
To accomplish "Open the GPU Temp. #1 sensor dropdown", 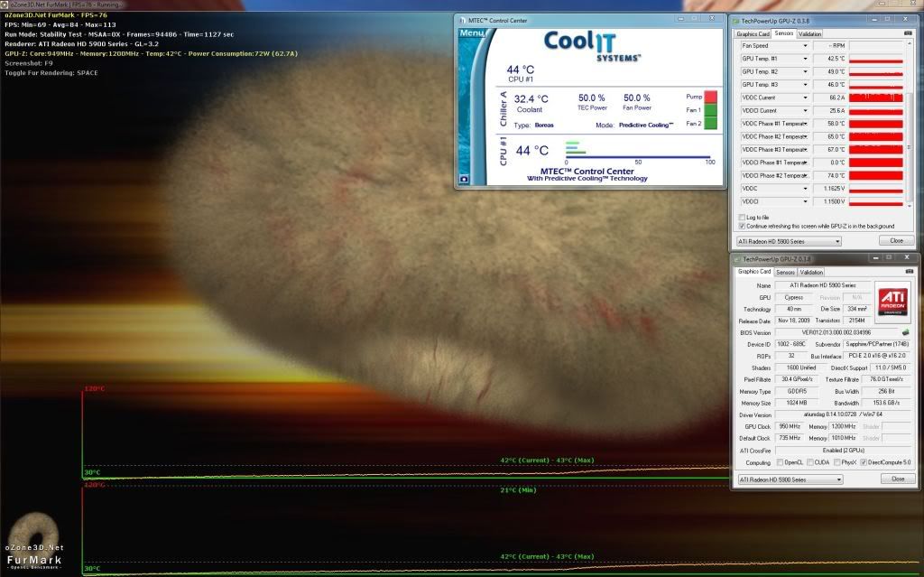I will point(805,59).
